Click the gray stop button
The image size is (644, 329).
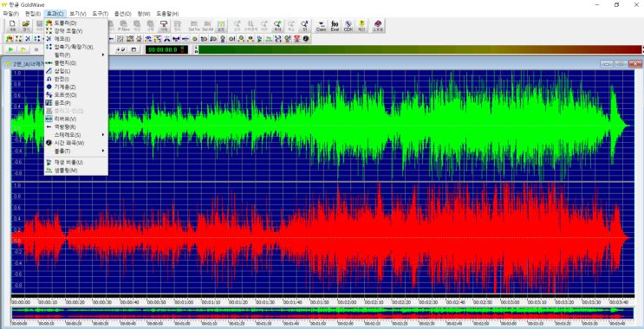coord(36,49)
